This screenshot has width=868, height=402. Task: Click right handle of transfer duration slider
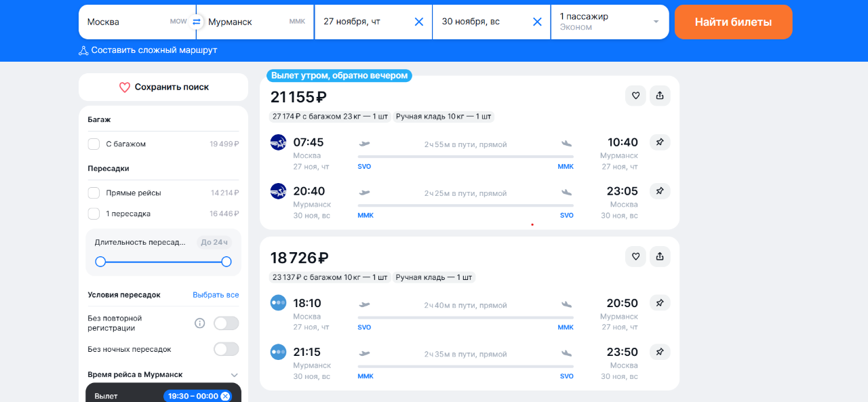click(x=226, y=262)
